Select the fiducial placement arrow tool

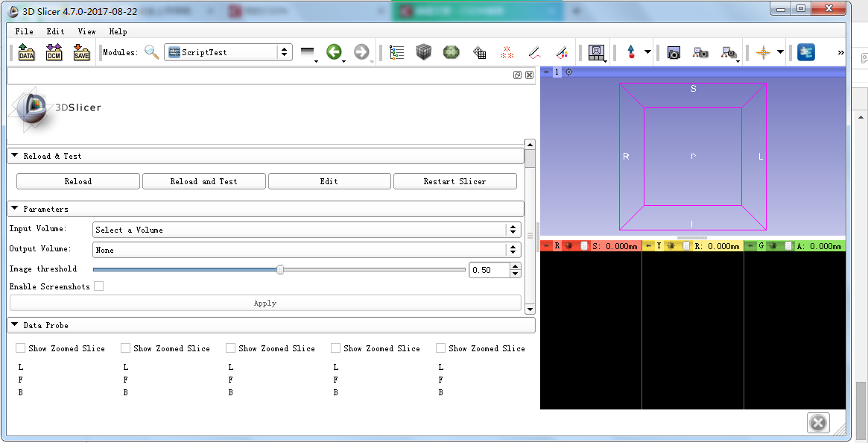631,52
